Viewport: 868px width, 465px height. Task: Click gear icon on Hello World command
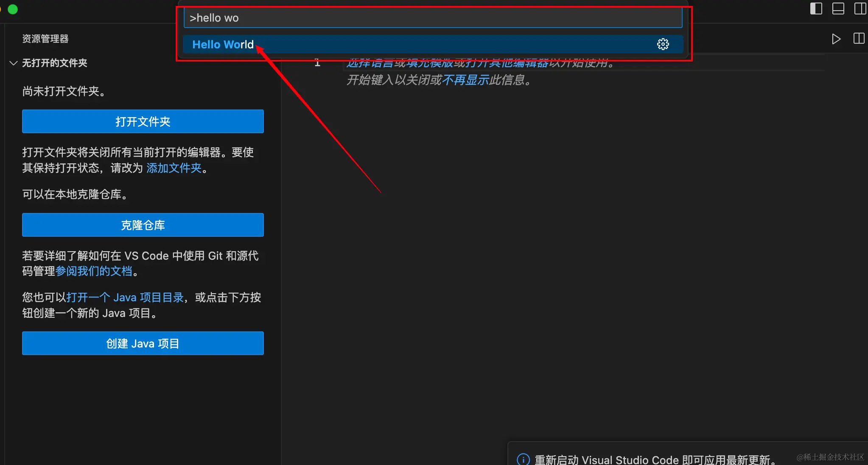[x=663, y=44]
